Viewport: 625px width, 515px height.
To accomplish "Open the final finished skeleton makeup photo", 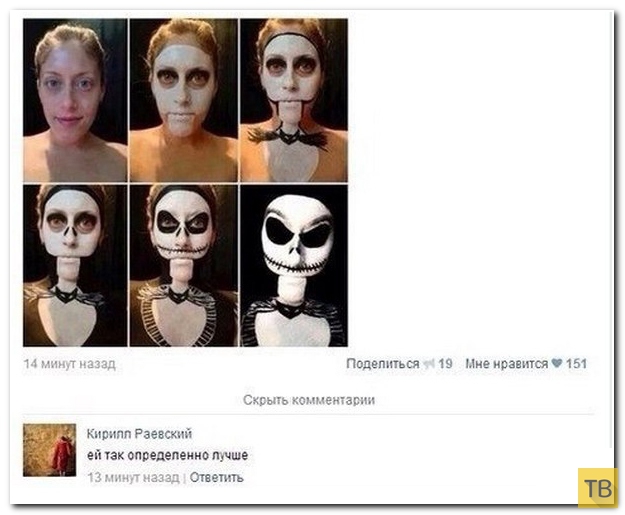I will (294, 265).
